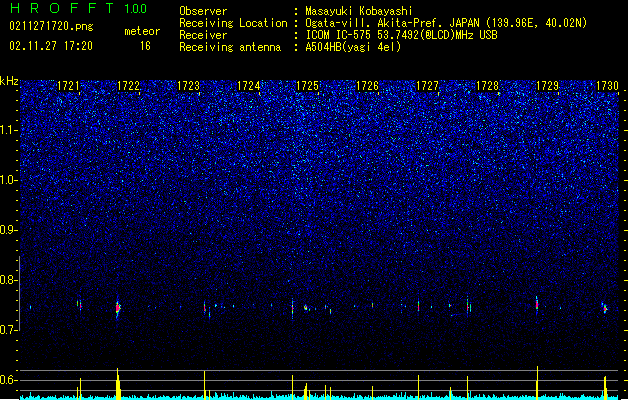Click the 1721 time marker

pos(68,86)
